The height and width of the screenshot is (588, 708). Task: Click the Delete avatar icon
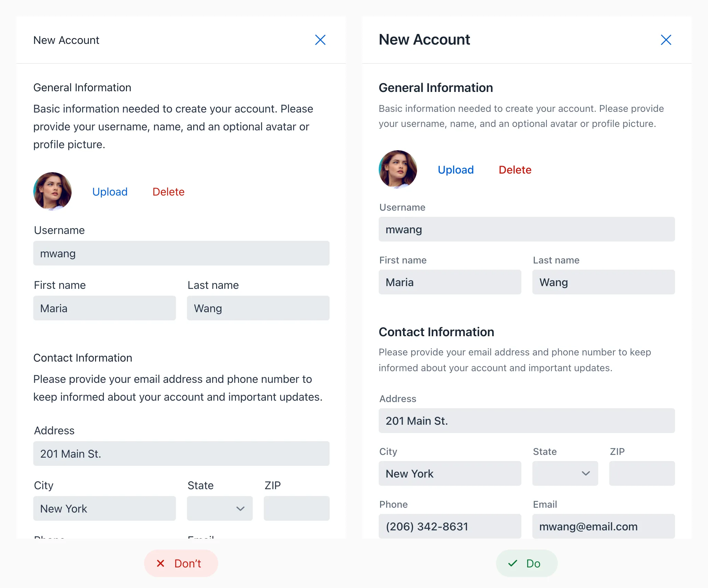(x=514, y=169)
